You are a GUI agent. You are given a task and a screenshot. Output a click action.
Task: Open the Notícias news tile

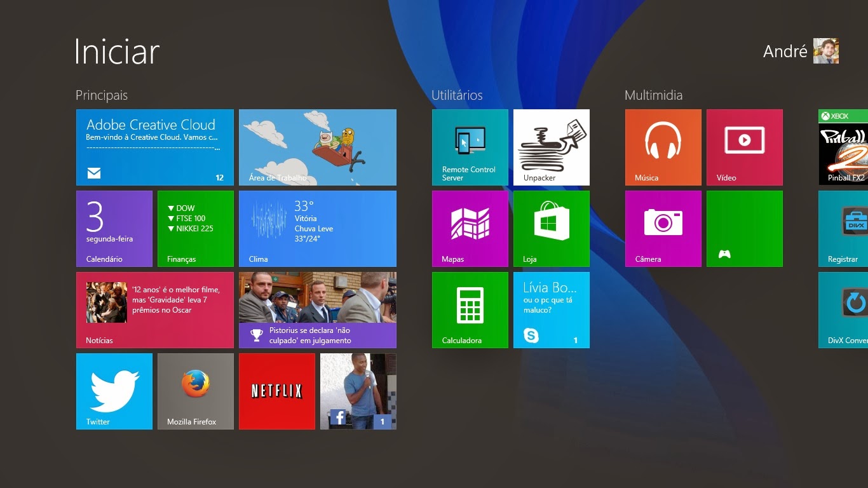155,310
